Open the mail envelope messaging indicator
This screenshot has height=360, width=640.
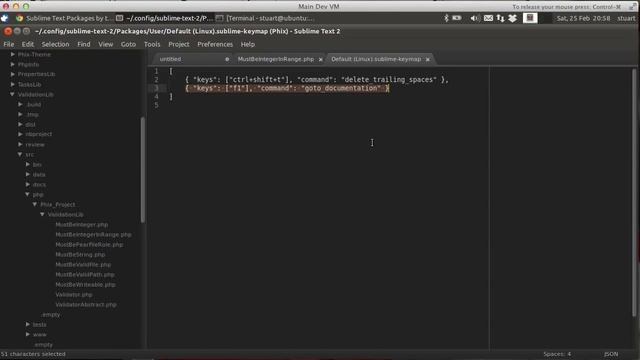tap(488, 18)
